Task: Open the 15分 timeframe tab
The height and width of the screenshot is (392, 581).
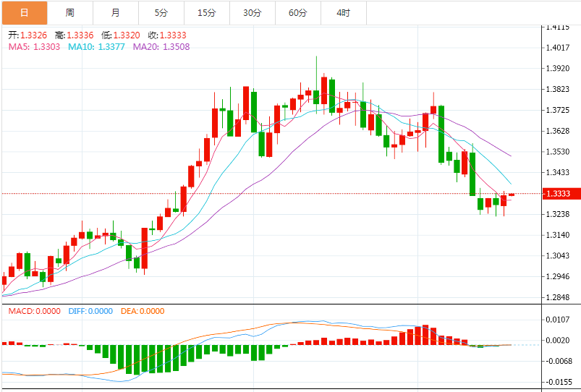Action: point(207,13)
